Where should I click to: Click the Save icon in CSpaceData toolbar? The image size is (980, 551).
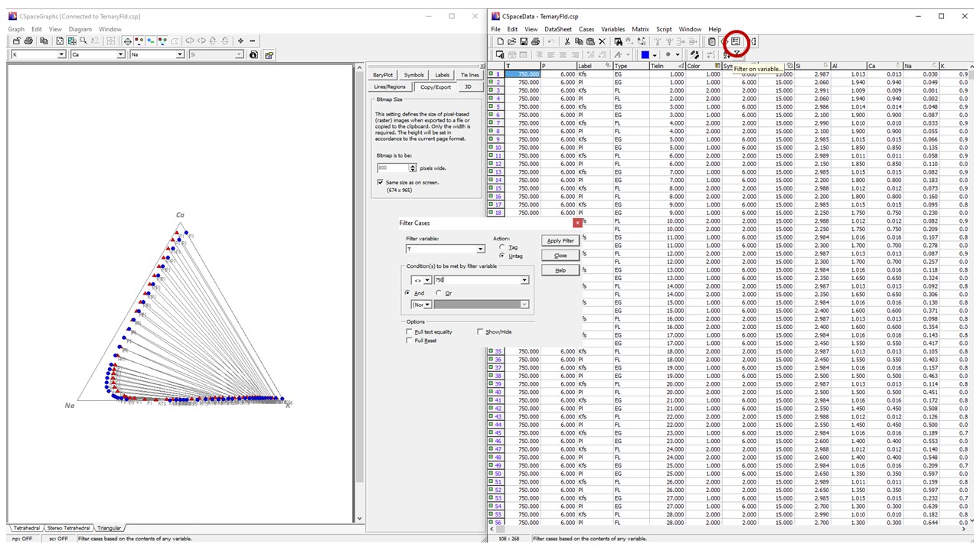[x=524, y=41]
